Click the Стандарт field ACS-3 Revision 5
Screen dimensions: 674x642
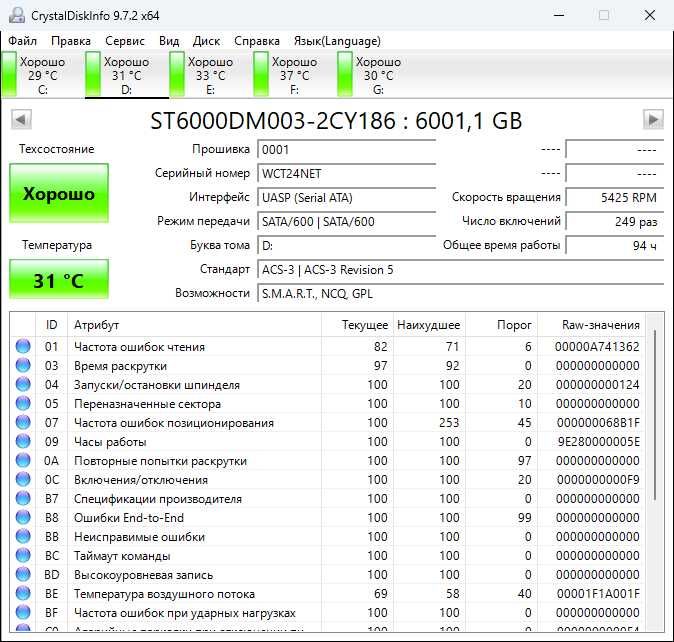(x=460, y=270)
